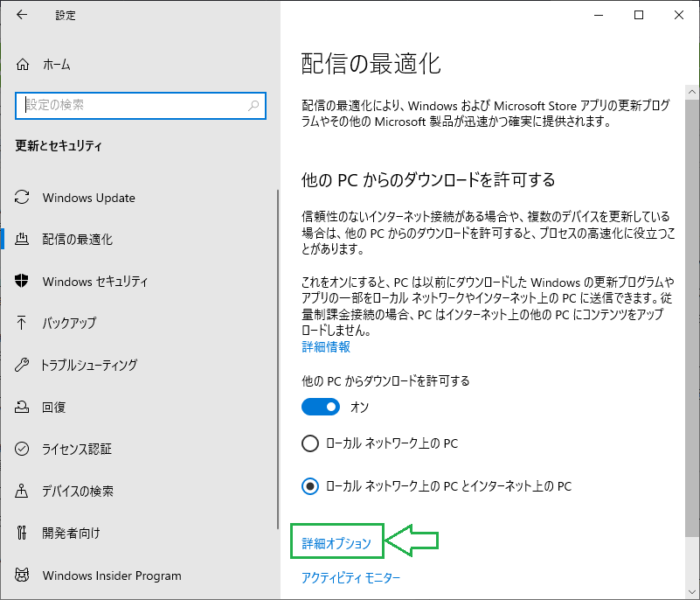This screenshot has height=600, width=700.
Task: Click the Windows Update sync icon
Action: pos(22,198)
